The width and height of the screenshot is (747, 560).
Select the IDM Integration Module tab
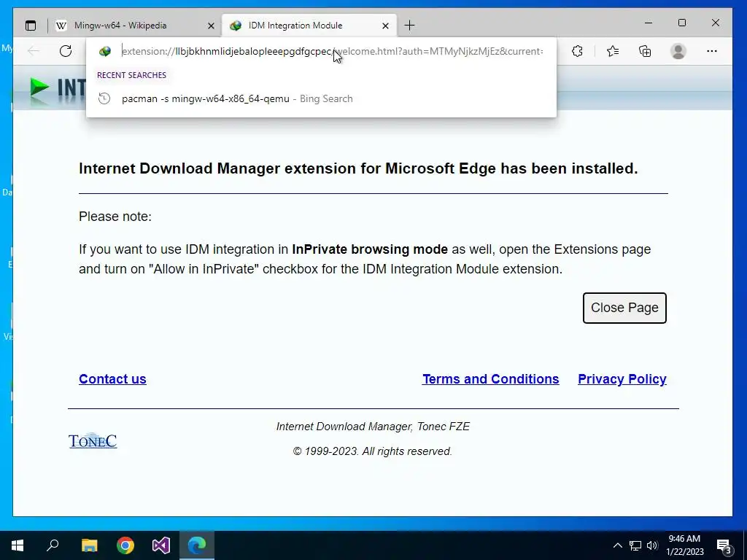point(310,26)
